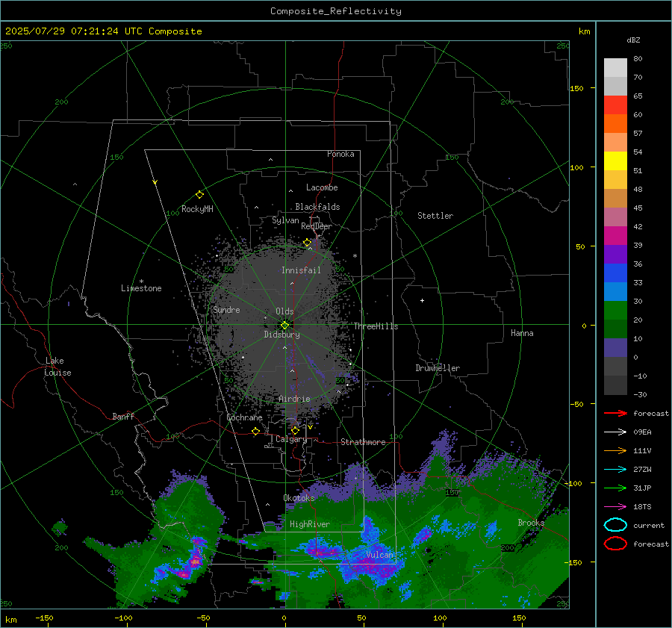
Task: Click the Strathmore city label
Action: 363,442
